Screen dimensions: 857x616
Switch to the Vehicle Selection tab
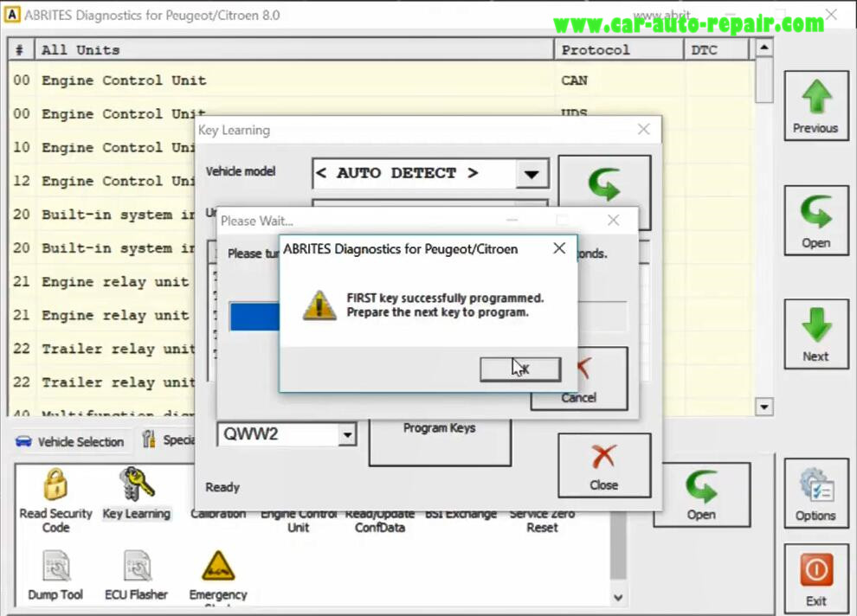coord(70,441)
